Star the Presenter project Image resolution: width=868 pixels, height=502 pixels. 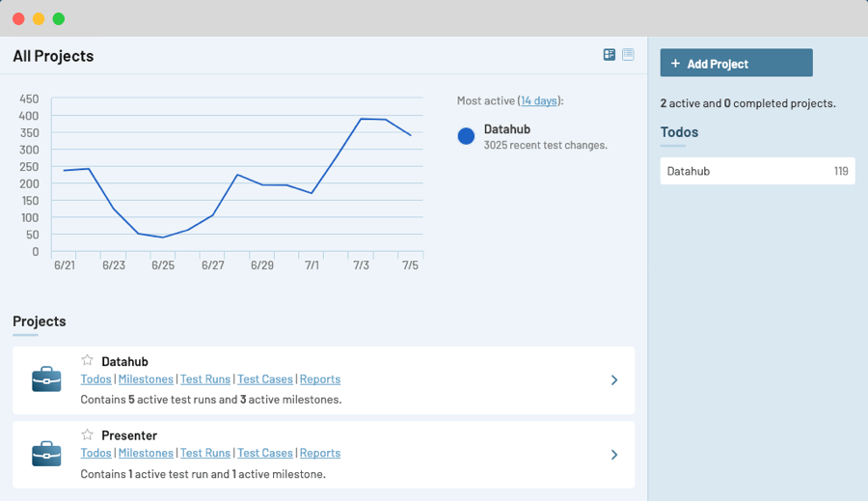[x=88, y=434]
